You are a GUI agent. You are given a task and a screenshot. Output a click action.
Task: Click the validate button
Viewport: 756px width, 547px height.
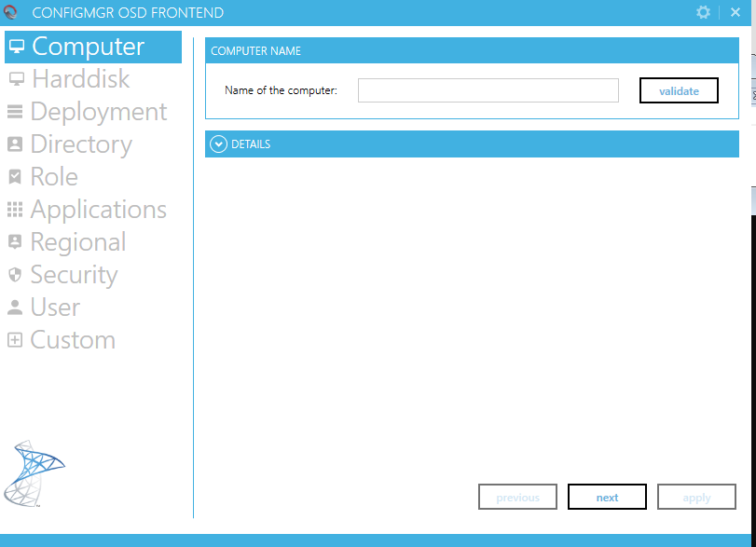coord(679,90)
